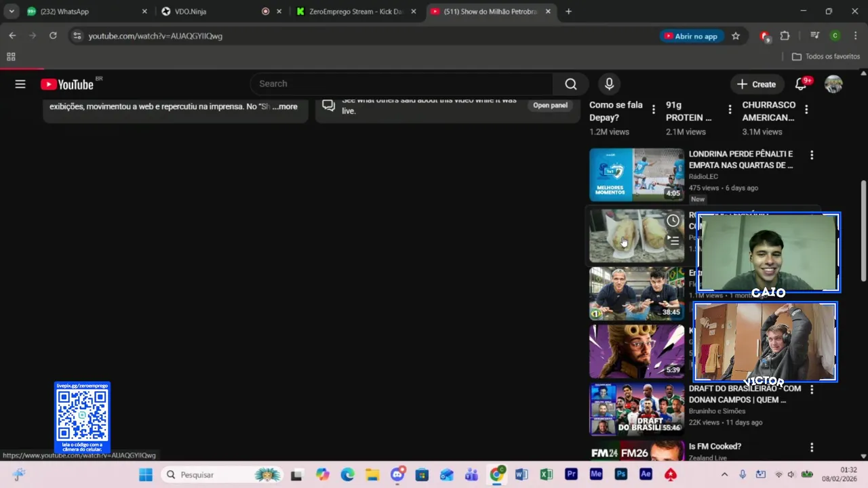The image size is (868, 488).
Task: Open options for DRAFT DO BRASILEIRÃO video
Action: [x=812, y=390]
